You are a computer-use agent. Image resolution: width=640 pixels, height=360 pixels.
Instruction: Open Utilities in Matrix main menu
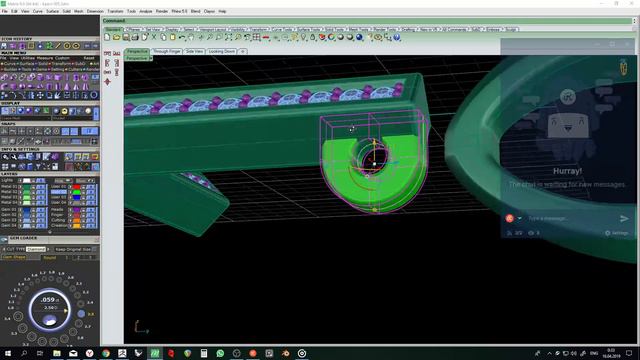pos(27,58)
